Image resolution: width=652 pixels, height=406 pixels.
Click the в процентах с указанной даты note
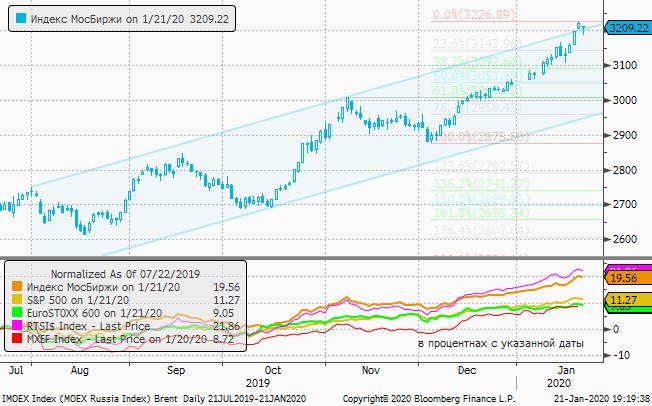[x=501, y=344]
